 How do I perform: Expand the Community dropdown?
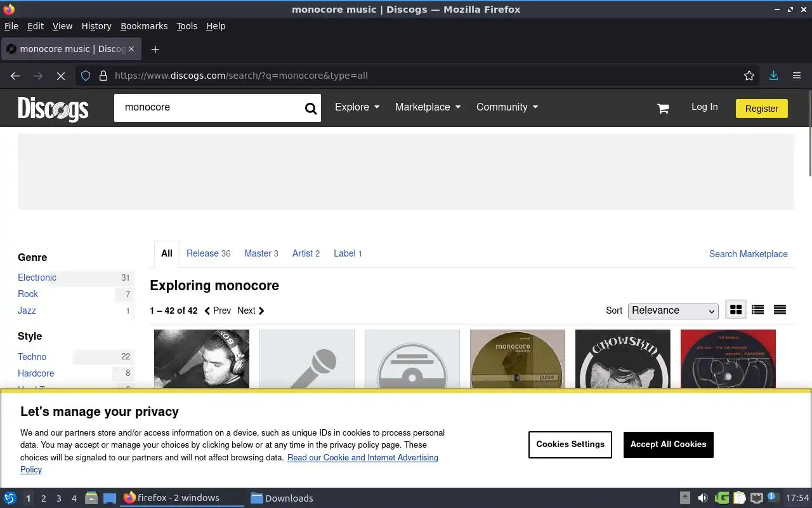(x=507, y=107)
